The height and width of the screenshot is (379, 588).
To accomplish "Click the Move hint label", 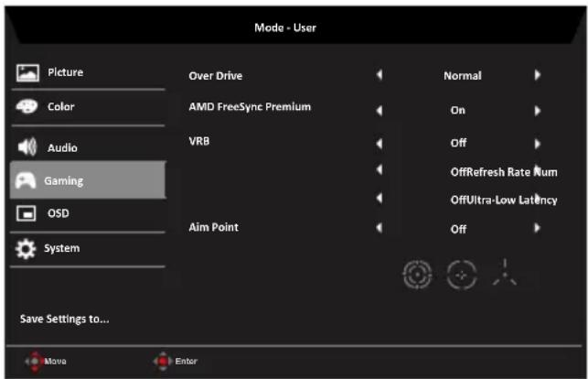I will [x=55, y=362].
